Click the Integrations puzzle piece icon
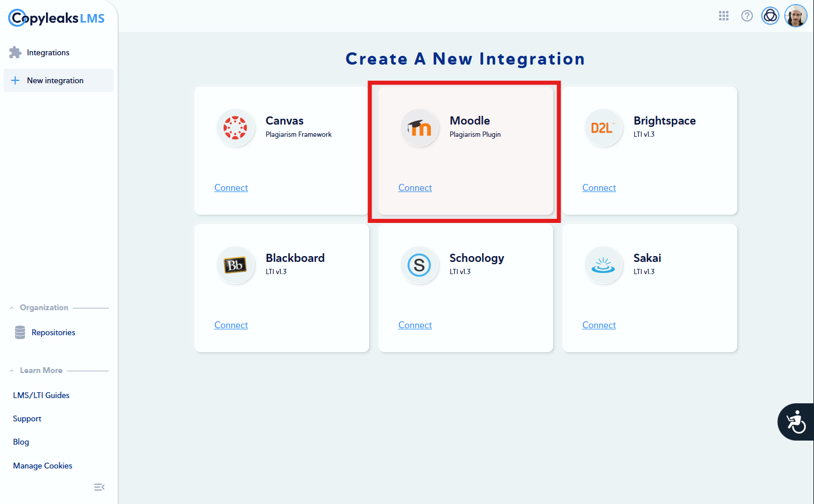Screen dimensions: 814x504 coord(15,52)
